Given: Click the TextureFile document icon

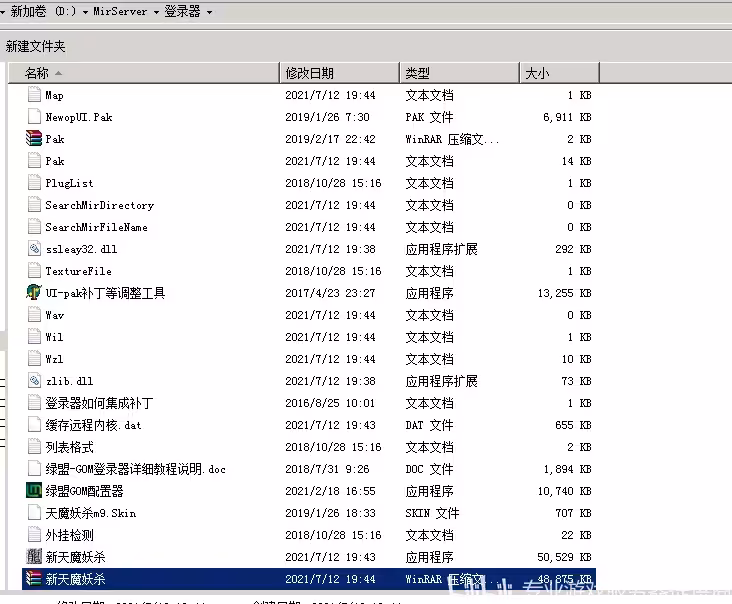Looking at the screenshot, I should pyautogui.click(x=34, y=270).
